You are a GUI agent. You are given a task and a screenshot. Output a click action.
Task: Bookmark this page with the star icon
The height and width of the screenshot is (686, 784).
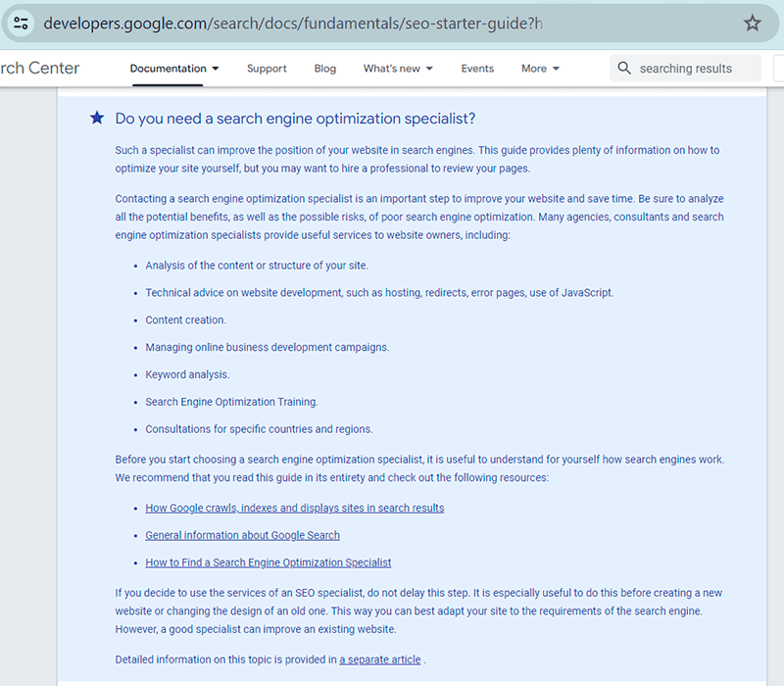752,23
